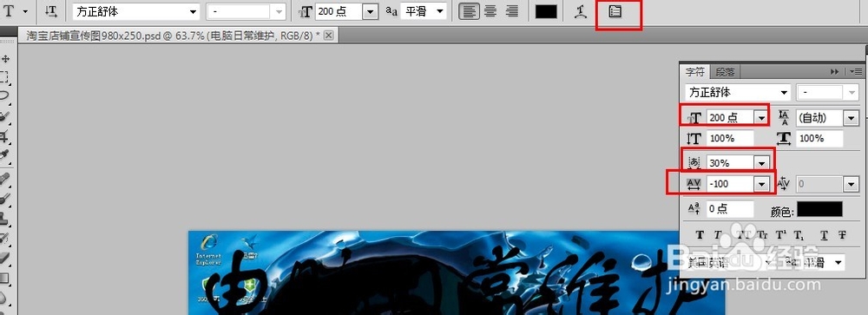Click the tsume spacing icon
This screenshot has height=315, width=868.
pos(694,163)
